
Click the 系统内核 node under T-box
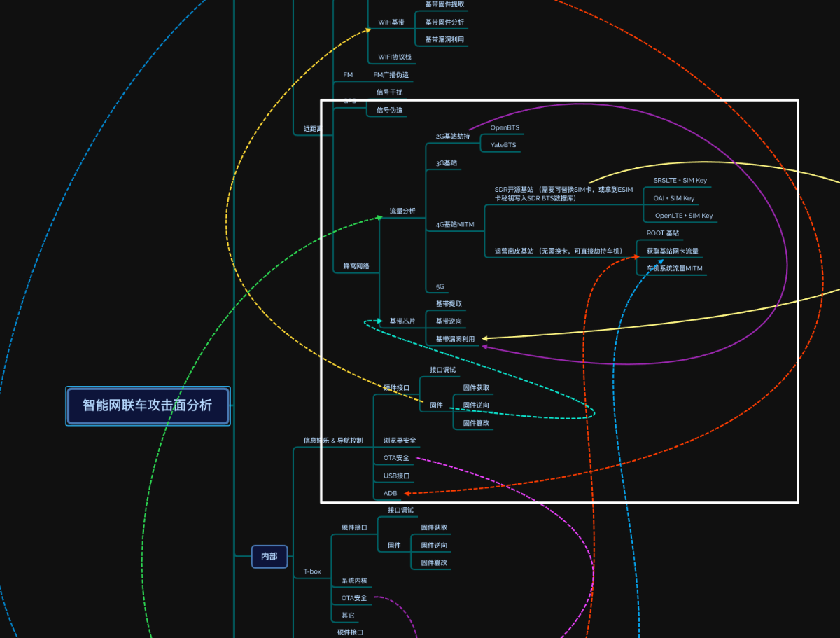pos(354,581)
